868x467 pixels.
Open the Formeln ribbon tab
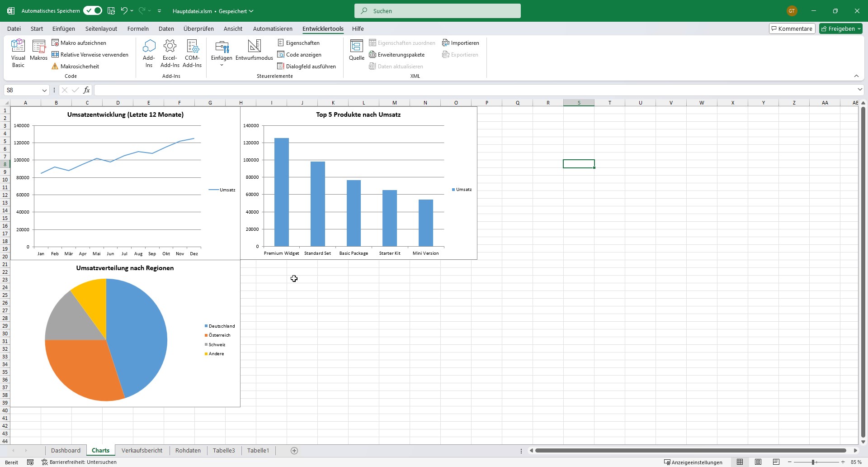[x=138, y=29]
